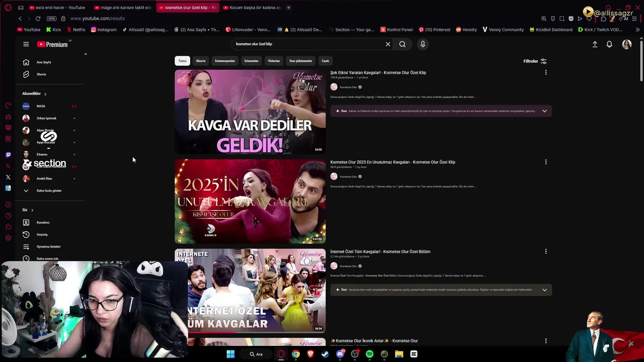Image resolution: width=644 pixels, height=362 pixels.
Task: Open options menu for 'Kısmetse Olur İkonik Anlar'
Action: point(546,341)
